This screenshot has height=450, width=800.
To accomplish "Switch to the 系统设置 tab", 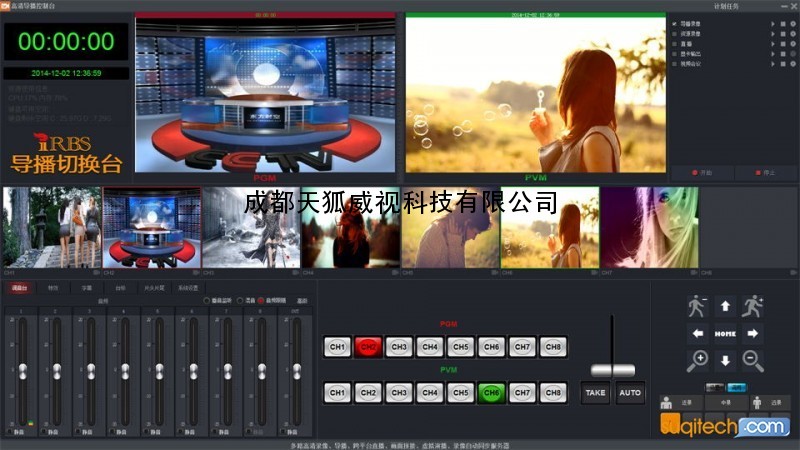I will pyautogui.click(x=188, y=288).
